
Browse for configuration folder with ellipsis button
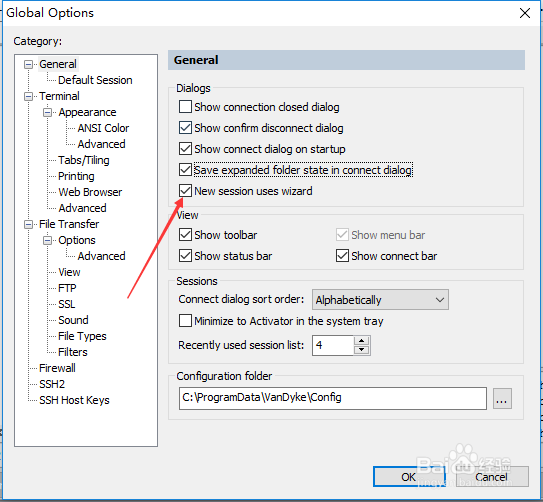pos(502,399)
